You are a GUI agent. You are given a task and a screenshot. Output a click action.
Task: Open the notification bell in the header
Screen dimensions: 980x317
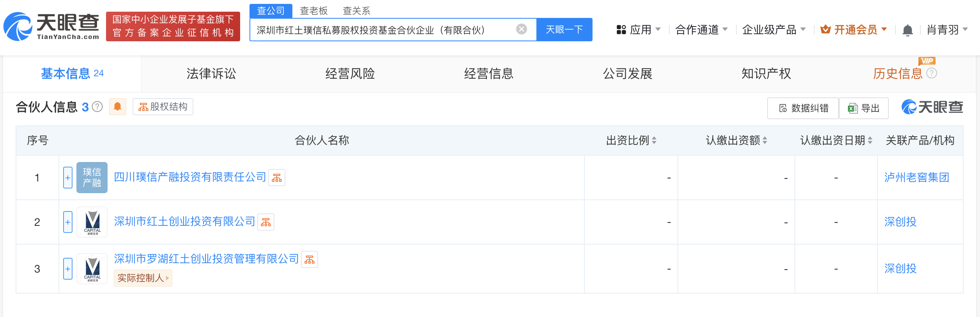907,30
